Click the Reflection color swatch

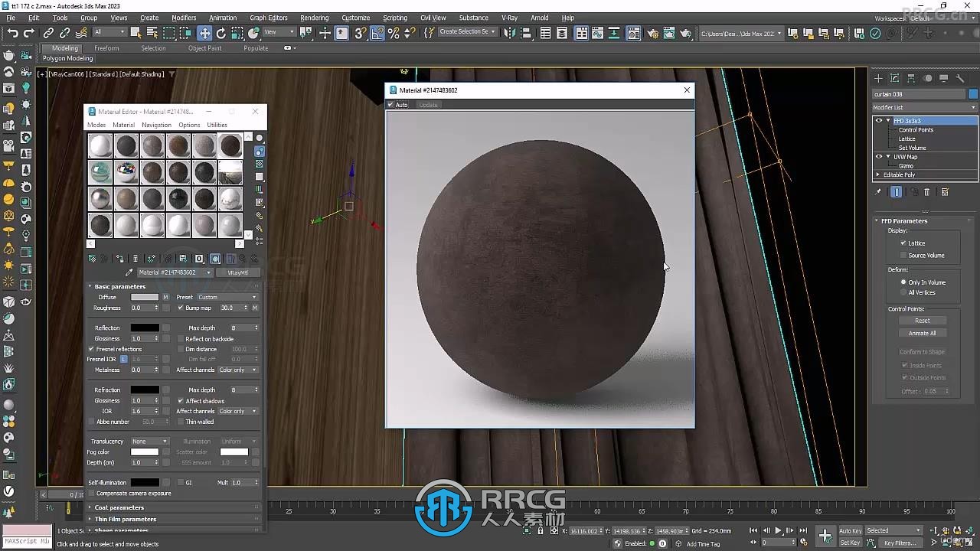(145, 328)
